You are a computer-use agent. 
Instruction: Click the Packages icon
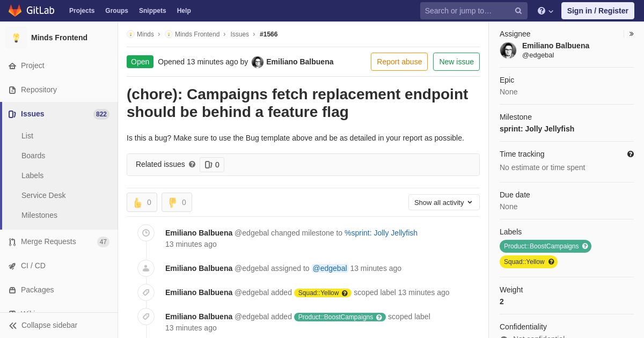click(12, 290)
